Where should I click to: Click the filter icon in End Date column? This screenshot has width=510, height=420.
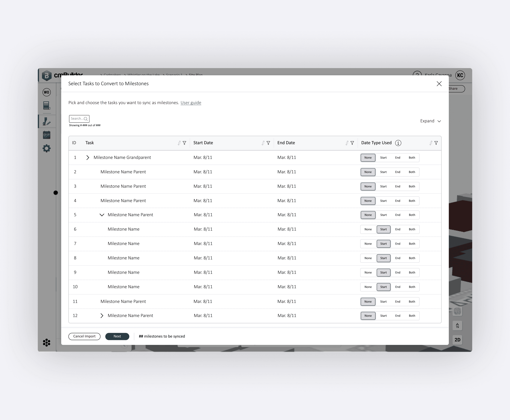click(x=352, y=143)
